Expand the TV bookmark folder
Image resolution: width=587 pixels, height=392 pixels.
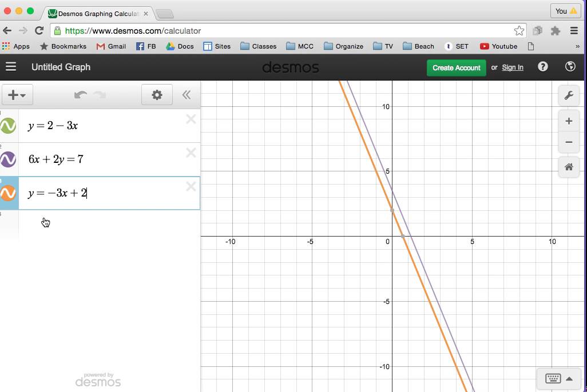383,46
